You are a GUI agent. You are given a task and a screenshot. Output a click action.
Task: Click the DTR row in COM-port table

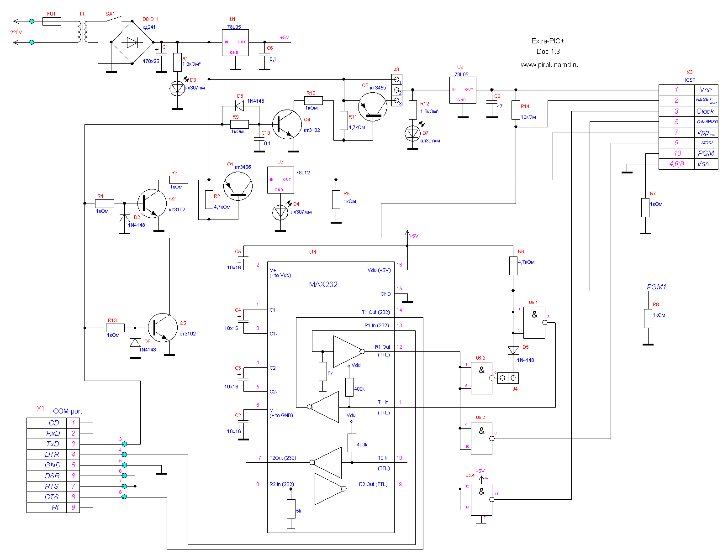(x=53, y=455)
